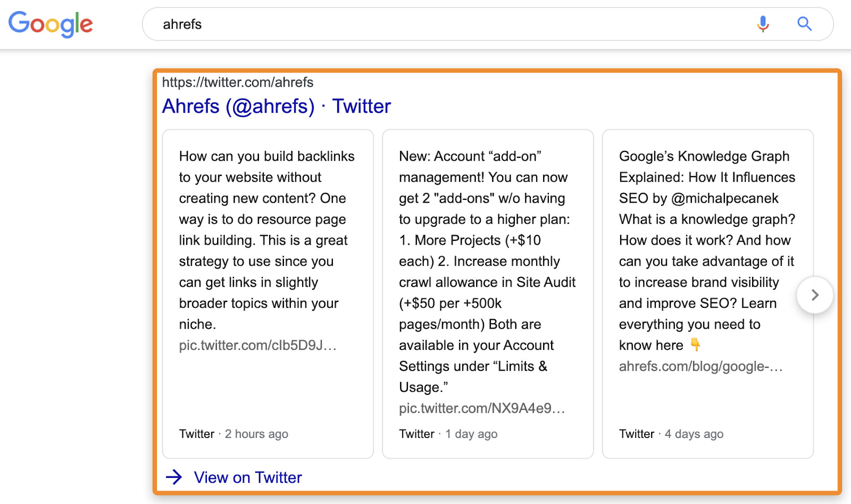Screen dimensions: 851x504
Task: Select the backlinks resource page tweet card
Action: tap(268, 293)
